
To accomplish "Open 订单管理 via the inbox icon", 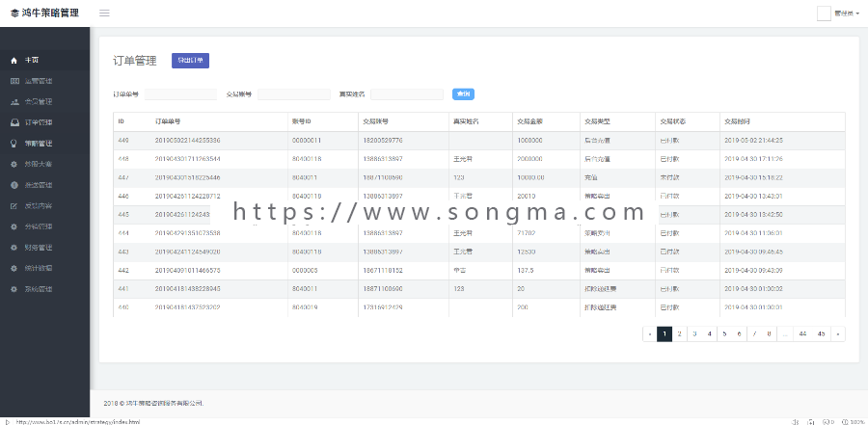I will point(14,122).
